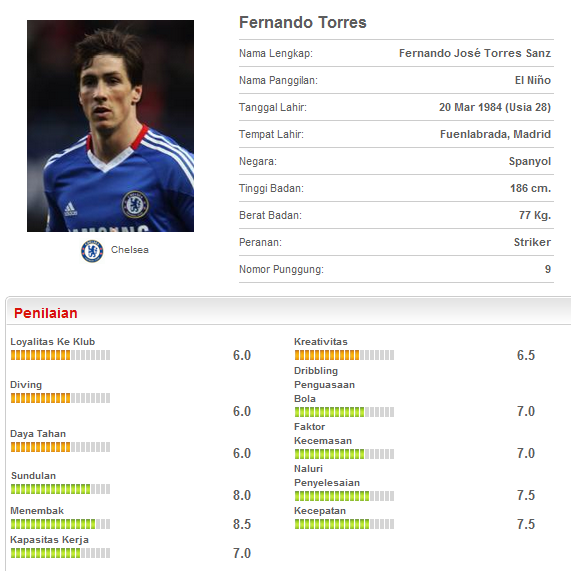This screenshot has height=571, width=571.
Task: Click the Sundulan rating bar
Action: tap(60, 489)
